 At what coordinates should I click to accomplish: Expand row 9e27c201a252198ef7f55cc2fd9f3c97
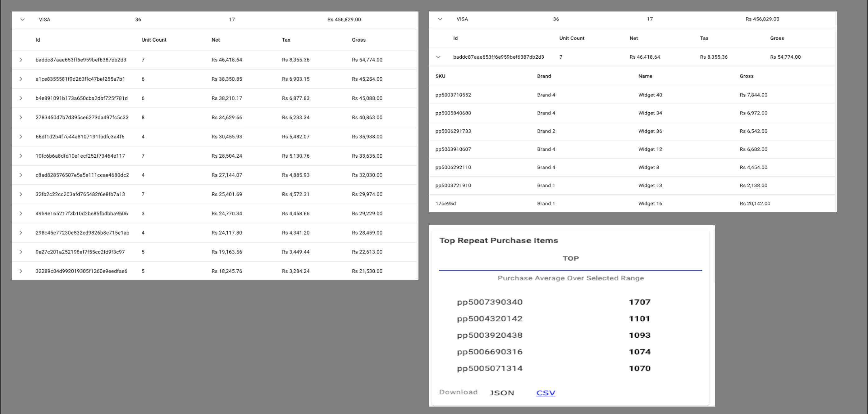[x=21, y=251]
